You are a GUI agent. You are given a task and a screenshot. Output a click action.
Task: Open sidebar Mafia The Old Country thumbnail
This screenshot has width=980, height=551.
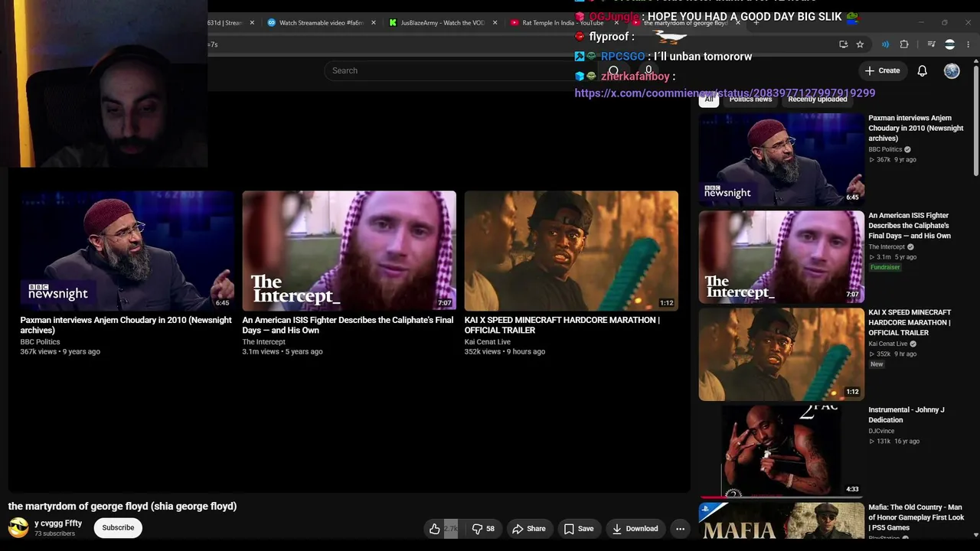(x=781, y=520)
